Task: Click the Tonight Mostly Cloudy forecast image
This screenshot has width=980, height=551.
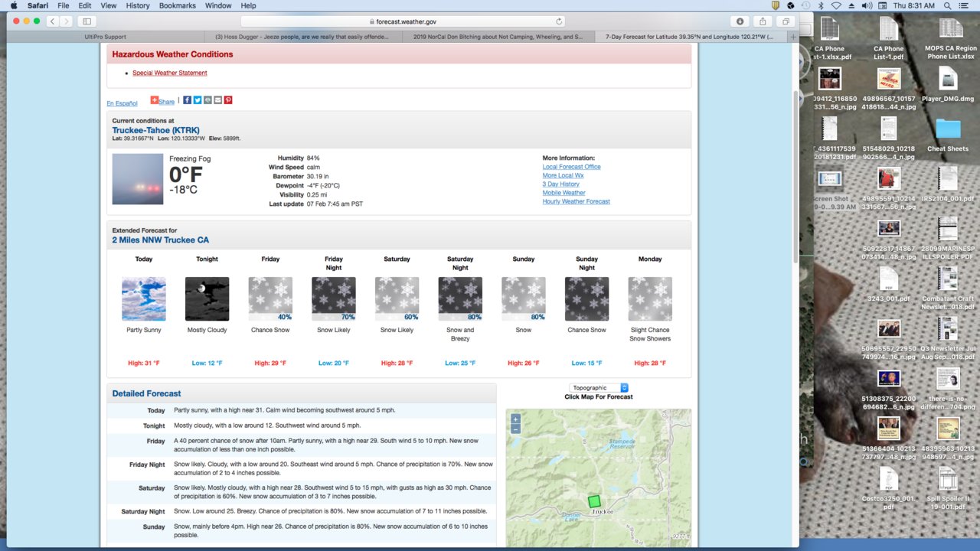Action: [x=207, y=299]
